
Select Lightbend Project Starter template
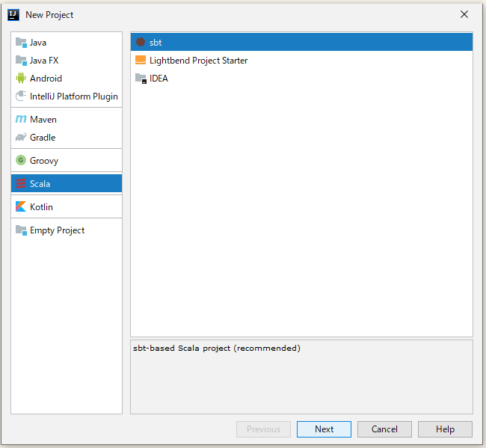pyautogui.click(x=301, y=60)
